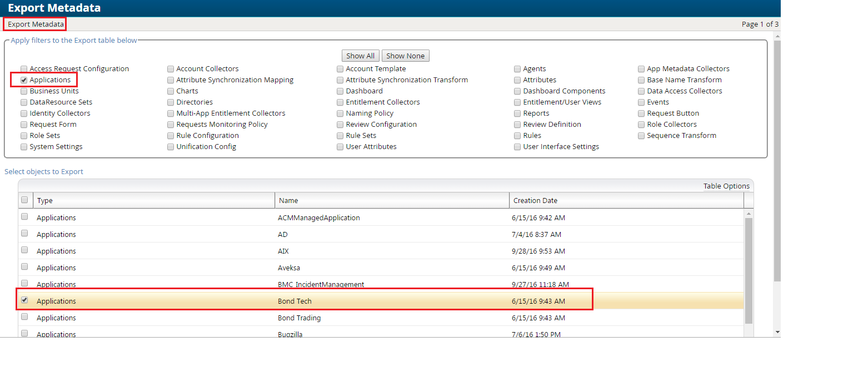Screen dimensions: 868x381
Task: Tick the System Settings filter checkbox
Action: coord(24,147)
